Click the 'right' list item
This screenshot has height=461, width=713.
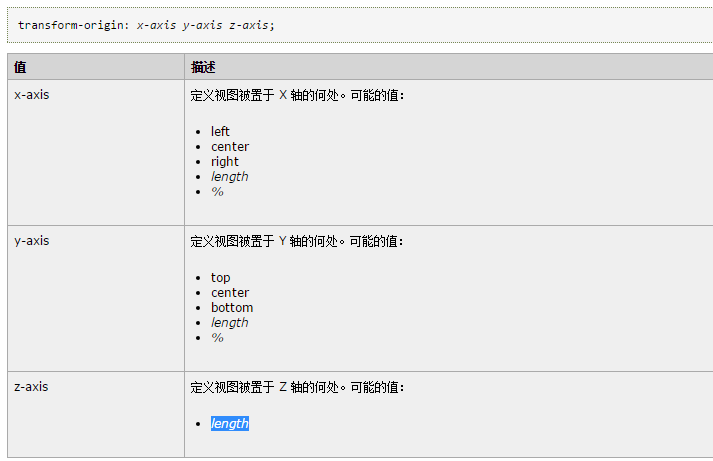pos(225,161)
